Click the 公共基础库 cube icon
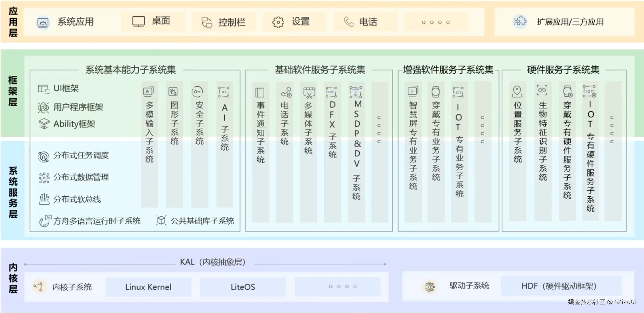This screenshot has width=644, height=313. coord(161,220)
